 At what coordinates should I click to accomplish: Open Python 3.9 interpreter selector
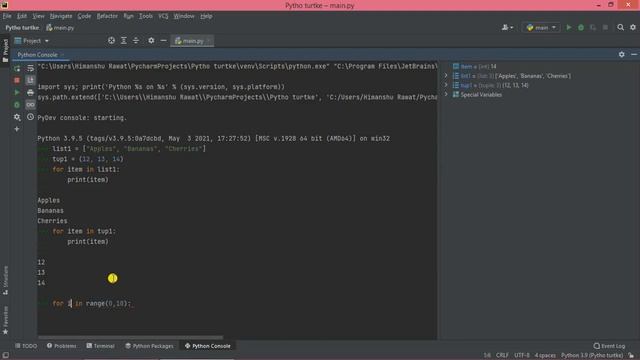(592, 356)
